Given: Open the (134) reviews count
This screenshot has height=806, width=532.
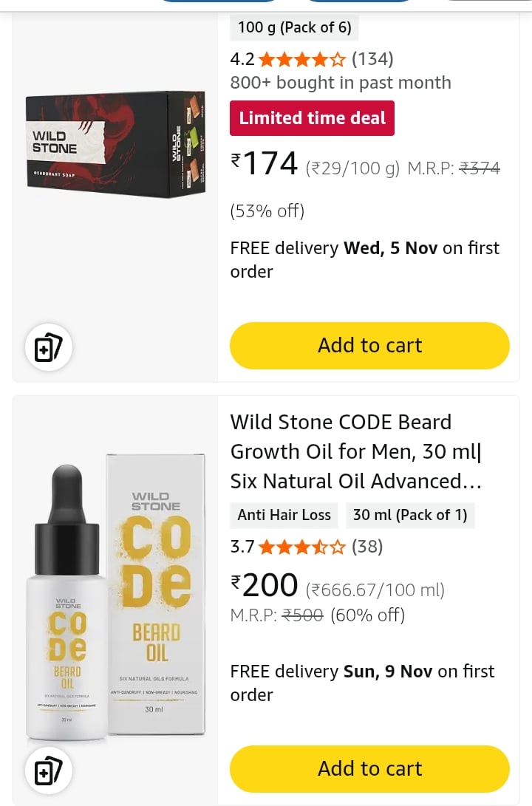Looking at the screenshot, I should [372, 59].
